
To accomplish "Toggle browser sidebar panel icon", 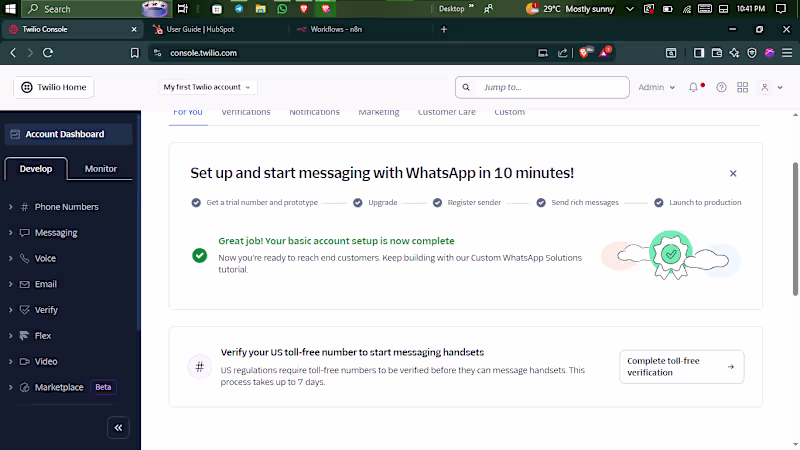I will pos(698,53).
